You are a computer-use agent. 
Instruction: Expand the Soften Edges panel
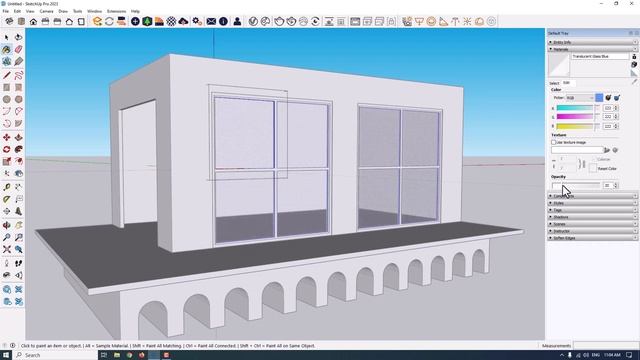click(592, 238)
